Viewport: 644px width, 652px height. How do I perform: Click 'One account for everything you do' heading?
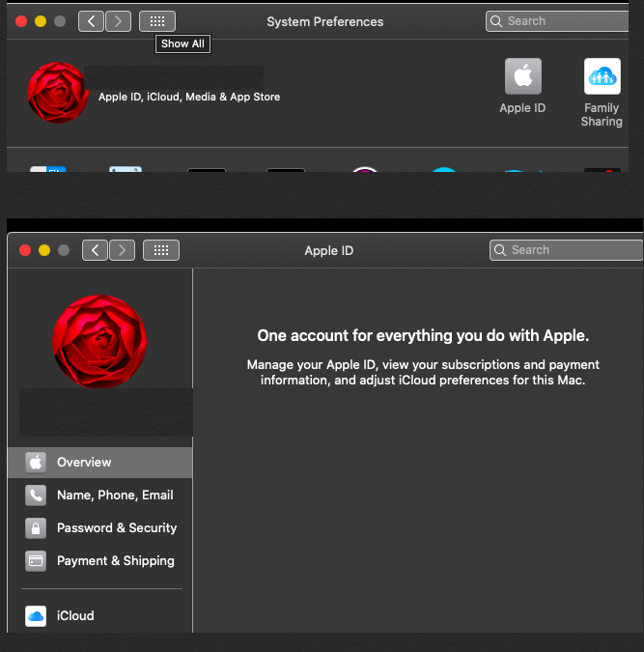pos(423,335)
